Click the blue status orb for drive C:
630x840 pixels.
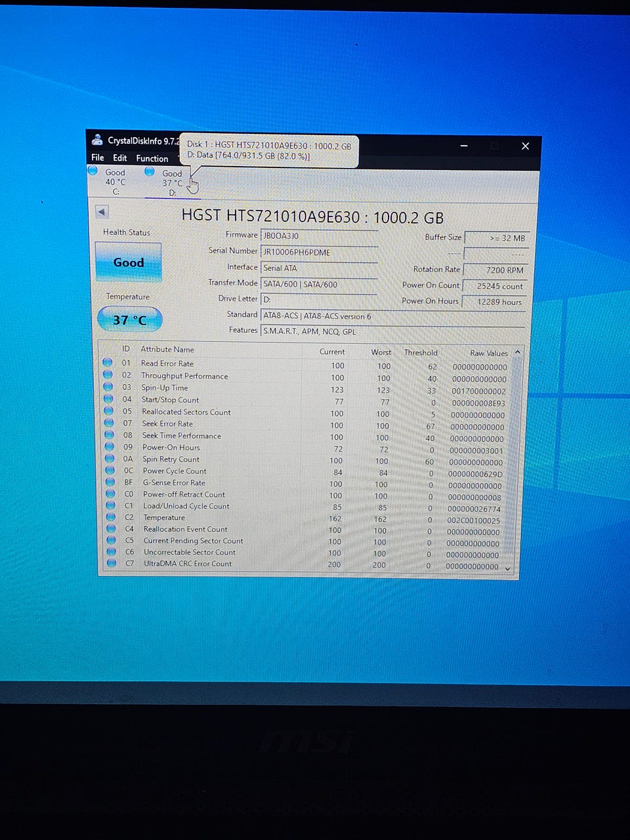tap(93, 171)
